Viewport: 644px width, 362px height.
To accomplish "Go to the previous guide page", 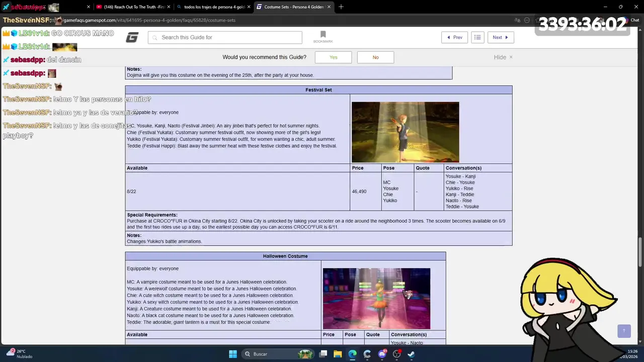I will (454, 37).
